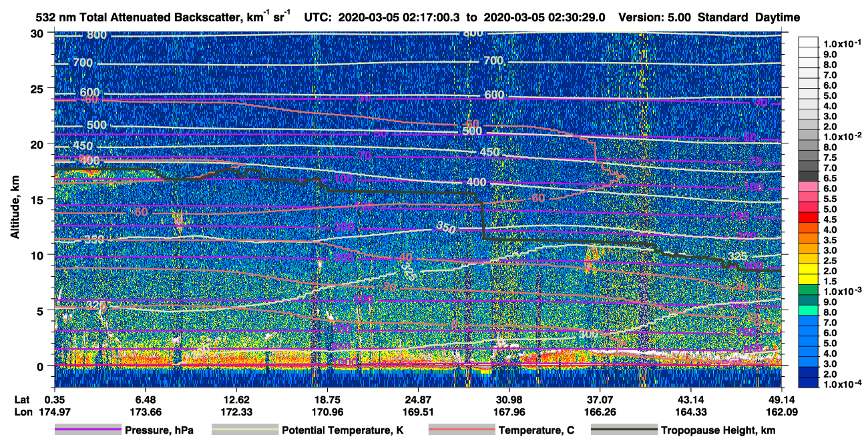The image size is (868, 445).
Task: Click longitude value '169.51'
Action: tap(418, 412)
